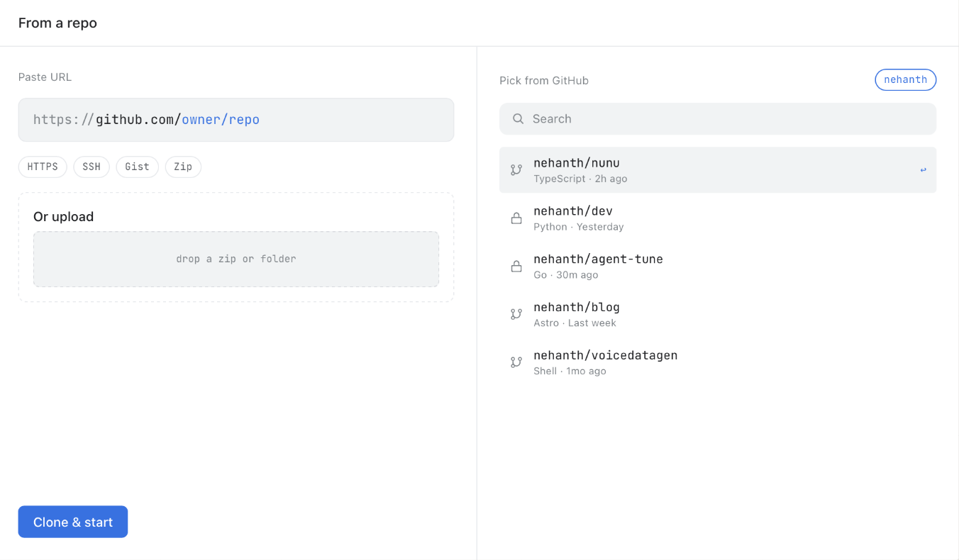The width and height of the screenshot is (959, 560).
Task: Pick the nehanth/dev repository
Action: pos(718,218)
